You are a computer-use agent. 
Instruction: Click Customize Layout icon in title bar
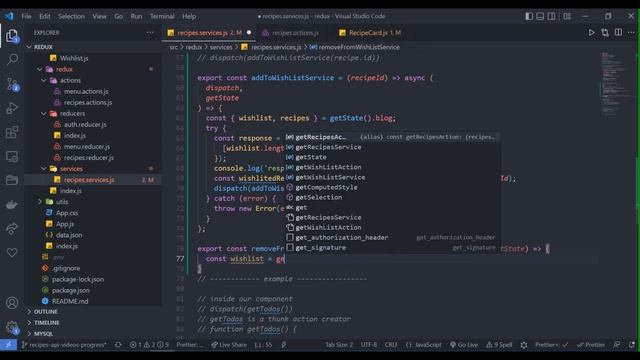tap(567, 16)
